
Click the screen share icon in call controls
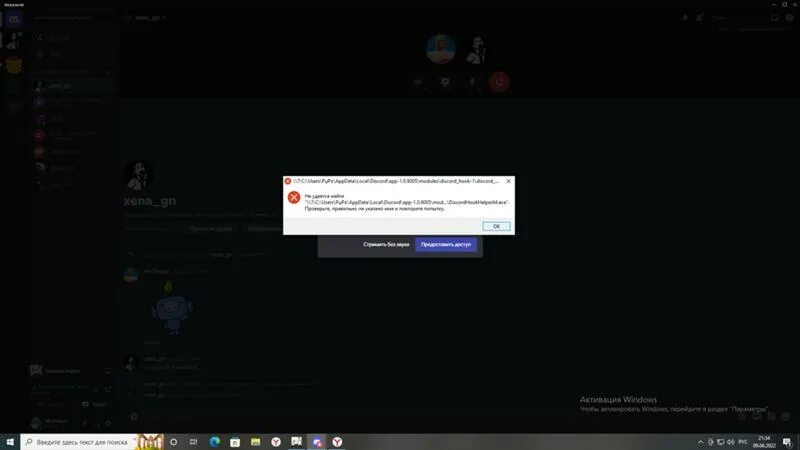pyautogui.click(x=445, y=82)
